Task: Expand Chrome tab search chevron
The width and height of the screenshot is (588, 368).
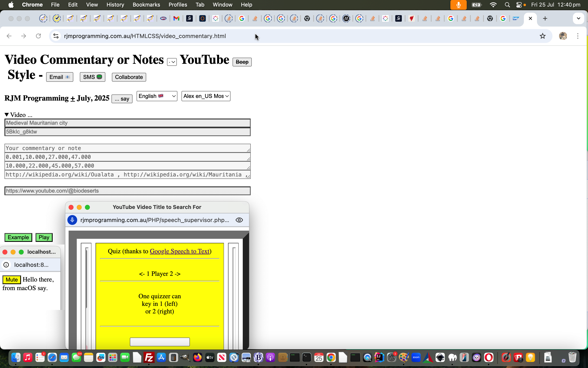Action: point(579,18)
